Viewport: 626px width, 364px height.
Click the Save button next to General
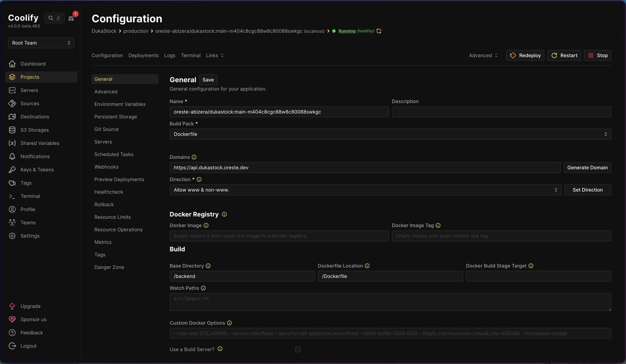pos(208,80)
